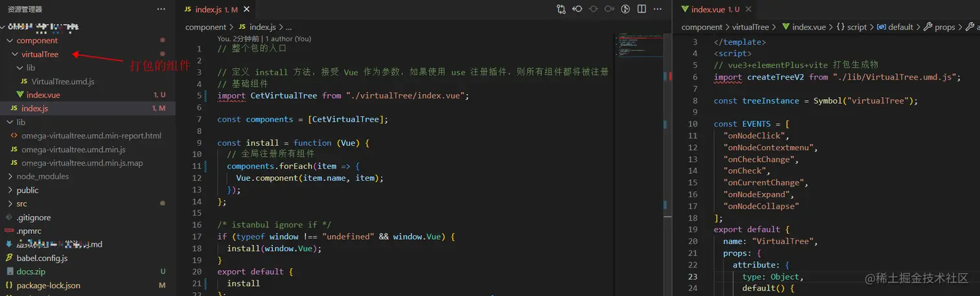Viewport: 980px width, 296px height.
Task: Collapse the virtualTree folder
Action: click(x=15, y=54)
